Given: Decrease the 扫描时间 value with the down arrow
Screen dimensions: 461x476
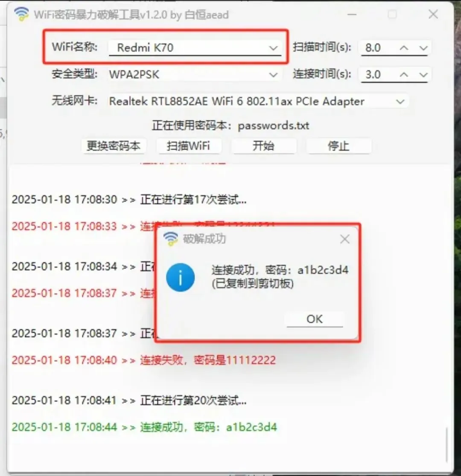Looking at the screenshot, I should pyautogui.click(x=423, y=48).
